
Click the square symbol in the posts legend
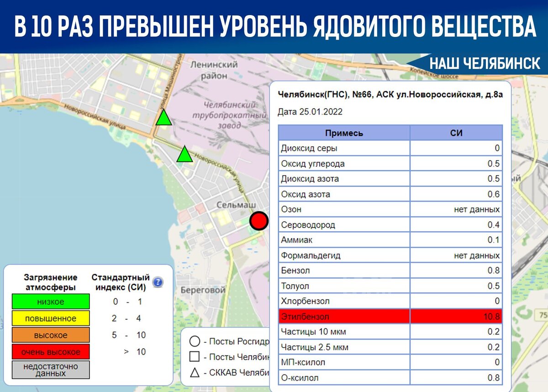[195, 357]
